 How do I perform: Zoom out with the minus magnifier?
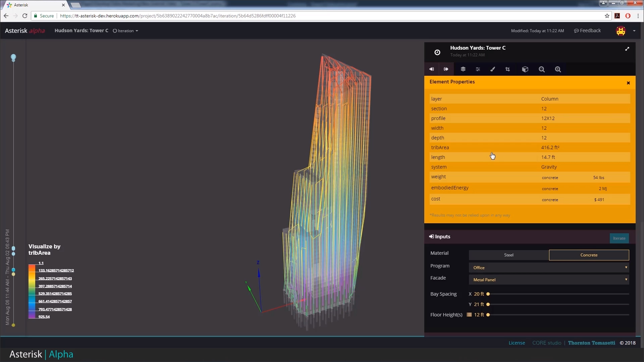[542, 69]
